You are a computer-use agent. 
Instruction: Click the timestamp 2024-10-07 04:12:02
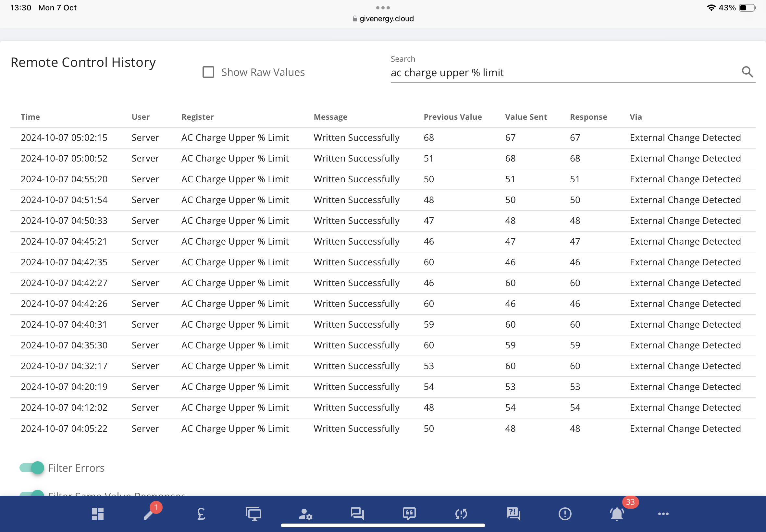pyautogui.click(x=64, y=407)
